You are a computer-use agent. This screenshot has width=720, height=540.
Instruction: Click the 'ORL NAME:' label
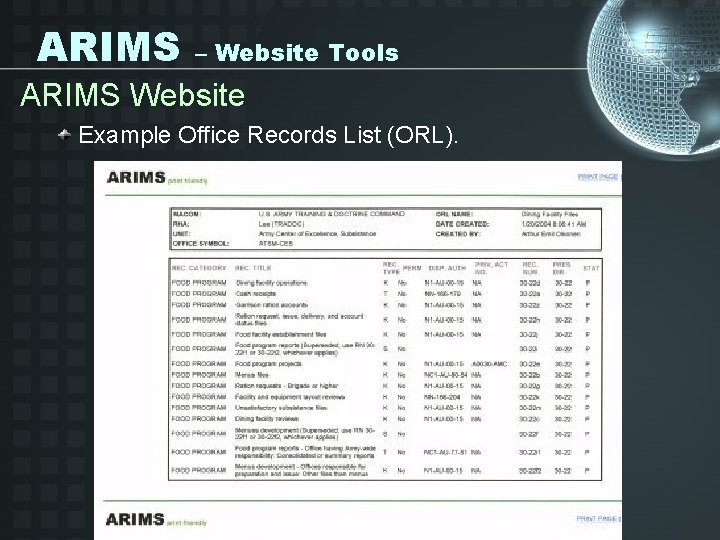(x=454, y=214)
